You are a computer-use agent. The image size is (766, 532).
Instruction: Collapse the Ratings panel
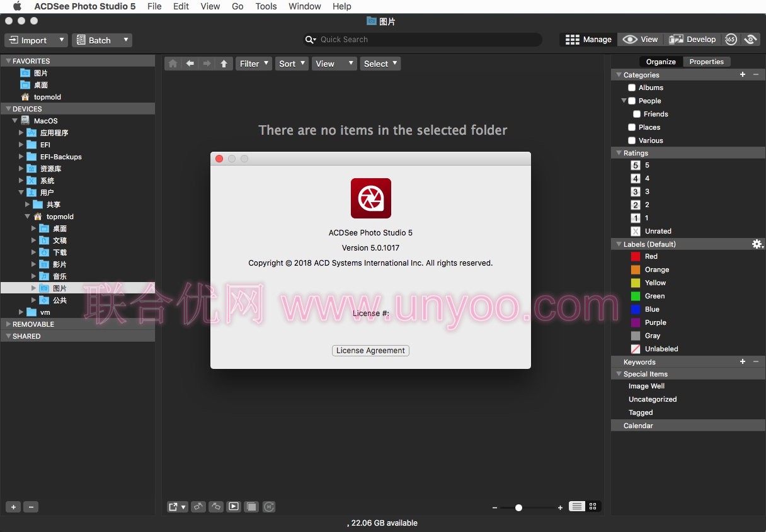[x=619, y=153]
